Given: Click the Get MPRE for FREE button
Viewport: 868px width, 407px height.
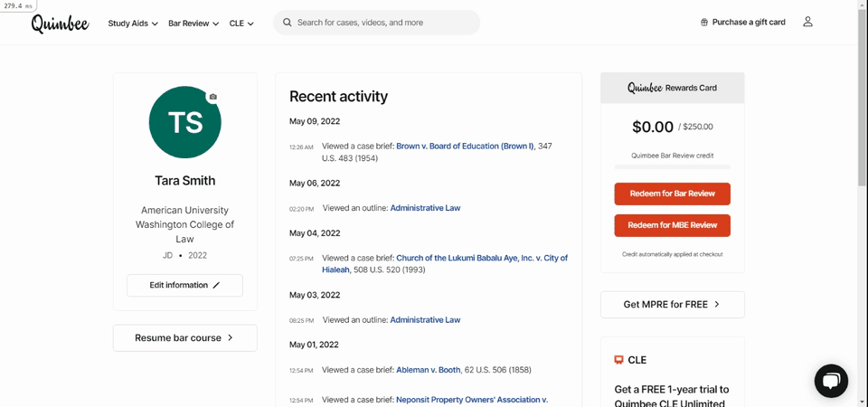Looking at the screenshot, I should tap(672, 305).
